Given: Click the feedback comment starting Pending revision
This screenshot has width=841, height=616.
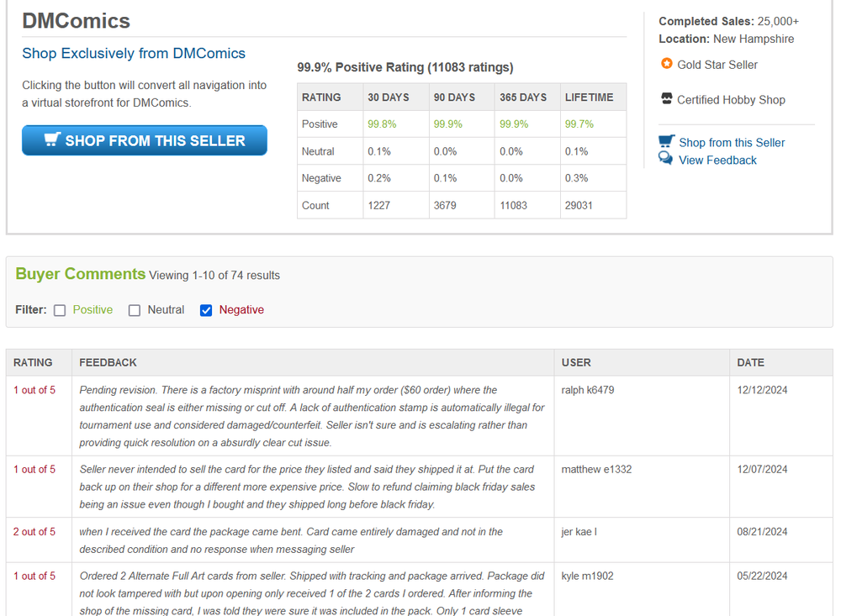Looking at the screenshot, I should click(312, 417).
